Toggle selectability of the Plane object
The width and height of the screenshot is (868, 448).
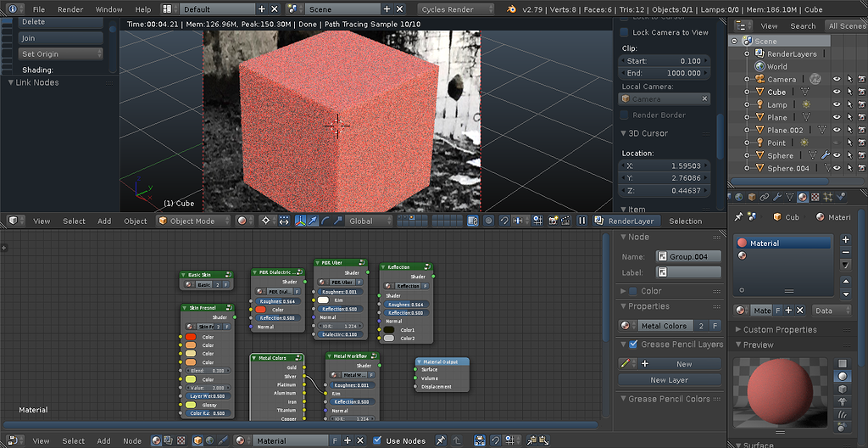point(849,117)
